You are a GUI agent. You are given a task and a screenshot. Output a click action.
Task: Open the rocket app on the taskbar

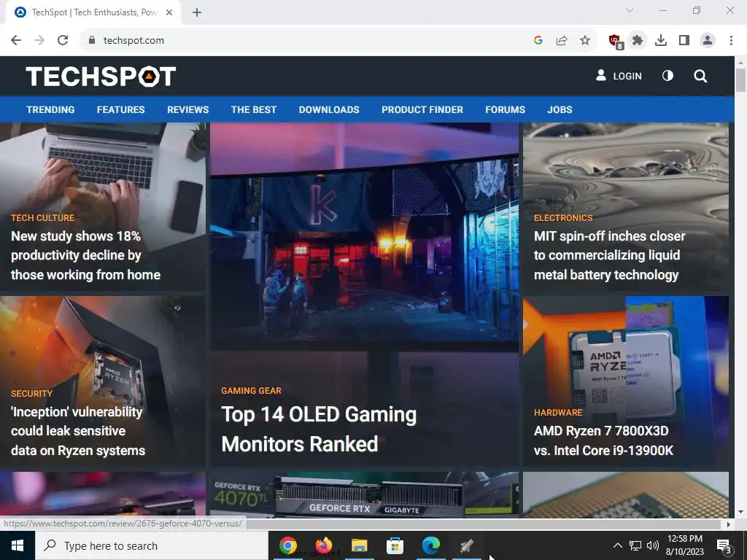[x=466, y=545]
